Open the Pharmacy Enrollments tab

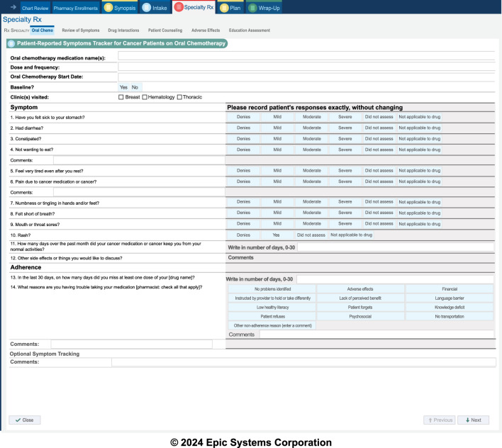[76, 8]
